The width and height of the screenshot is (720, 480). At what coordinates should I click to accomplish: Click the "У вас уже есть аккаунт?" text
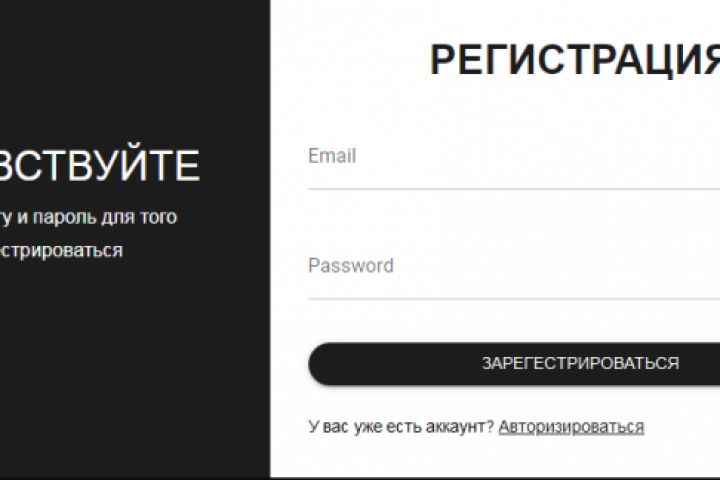[x=401, y=427]
